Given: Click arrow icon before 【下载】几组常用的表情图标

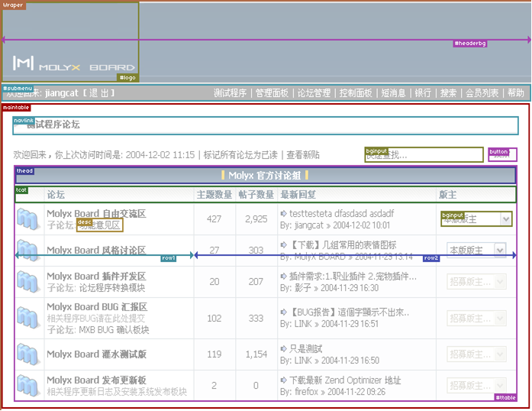Looking at the screenshot, I should [284, 244].
